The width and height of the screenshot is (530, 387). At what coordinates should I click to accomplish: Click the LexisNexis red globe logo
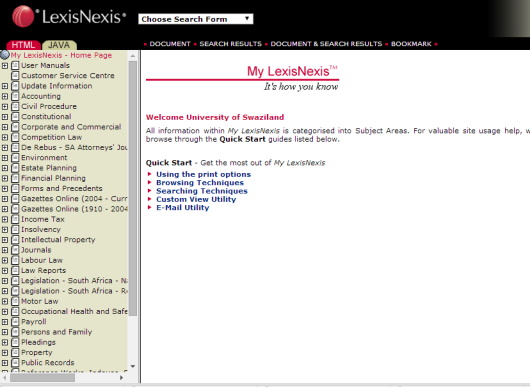tap(23, 16)
